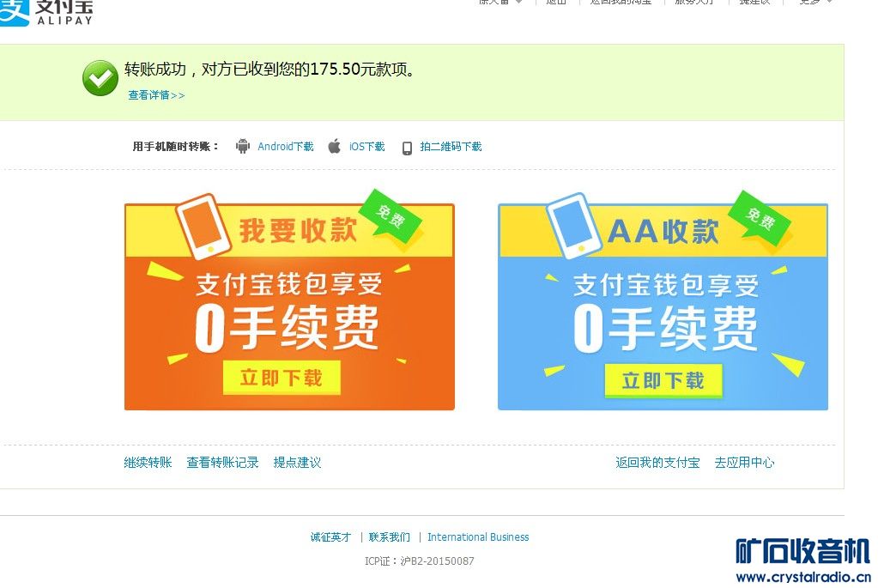Click 立即下载 button on the blue AA收款 banner
878x588 pixels.
663,381
